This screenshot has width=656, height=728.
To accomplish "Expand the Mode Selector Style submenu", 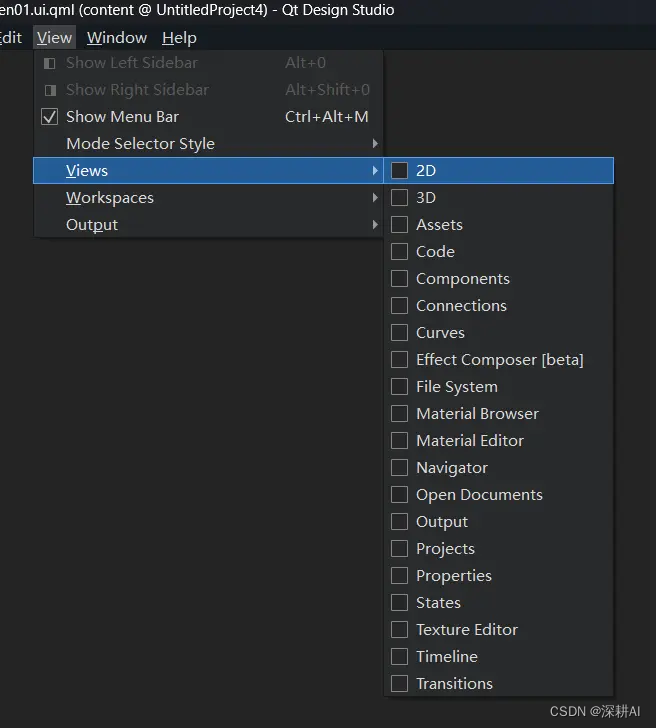I will click(x=208, y=143).
